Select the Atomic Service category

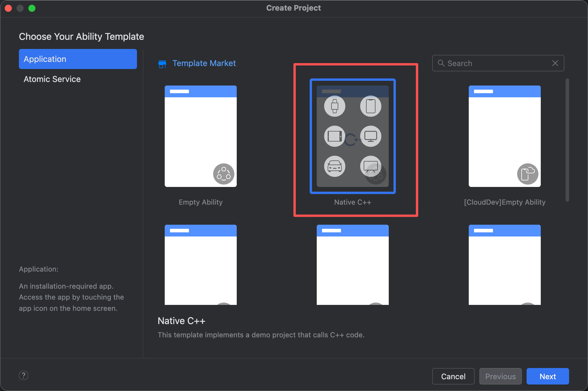point(52,79)
